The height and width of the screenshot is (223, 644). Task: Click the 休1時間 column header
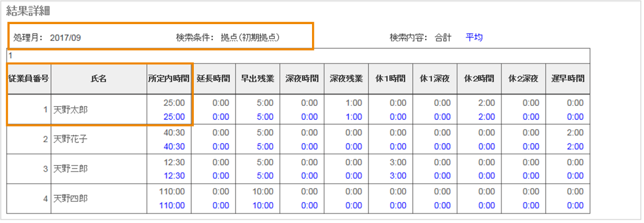tap(390, 78)
